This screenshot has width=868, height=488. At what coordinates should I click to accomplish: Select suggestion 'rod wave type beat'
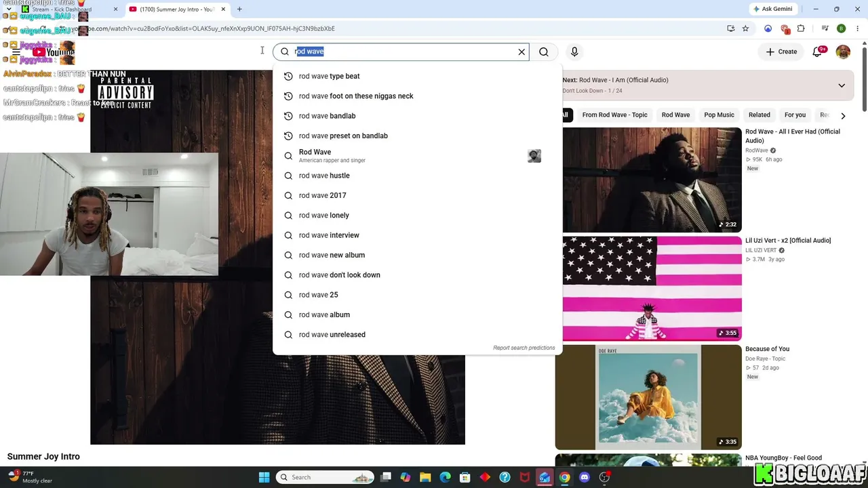click(417, 76)
